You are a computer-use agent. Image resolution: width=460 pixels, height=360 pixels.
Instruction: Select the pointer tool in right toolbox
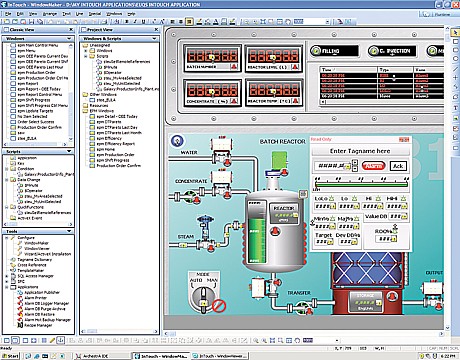[455, 33]
